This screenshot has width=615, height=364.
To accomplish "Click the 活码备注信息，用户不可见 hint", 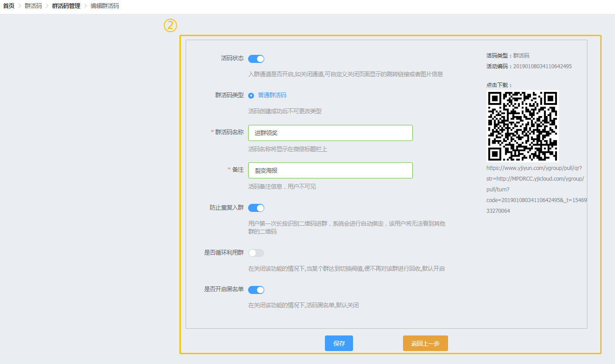I will point(282,186).
